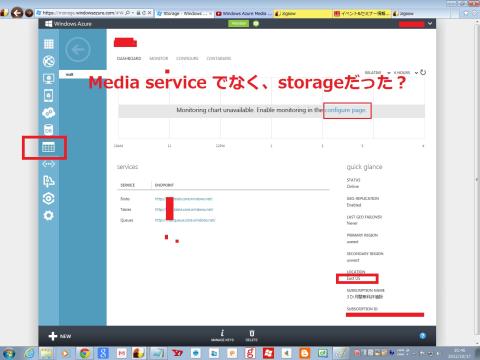
Task: Open Windows Media Player taskbar icon
Action: pos(66,353)
